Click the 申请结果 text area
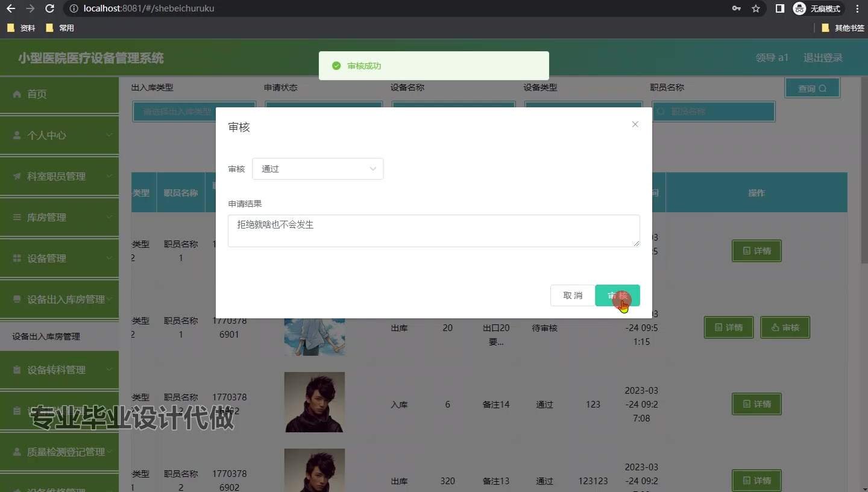Image resolution: width=868 pixels, height=492 pixels. pos(434,231)
